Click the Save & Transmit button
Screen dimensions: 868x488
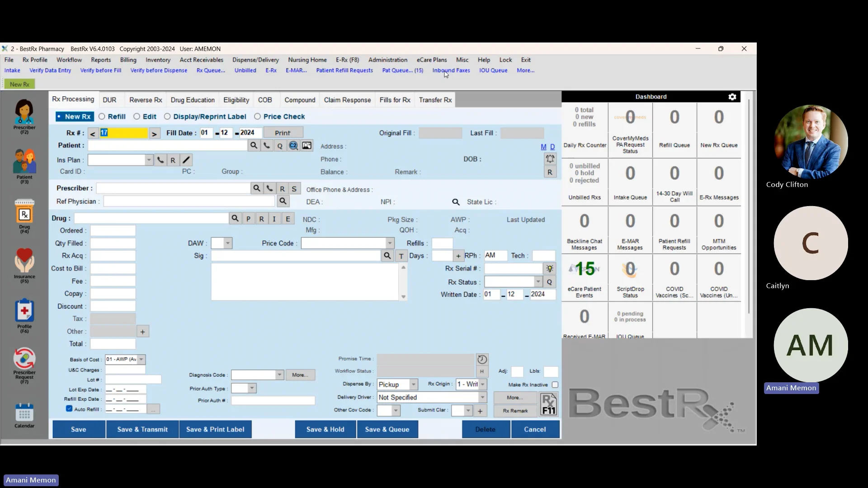[142, 429]
